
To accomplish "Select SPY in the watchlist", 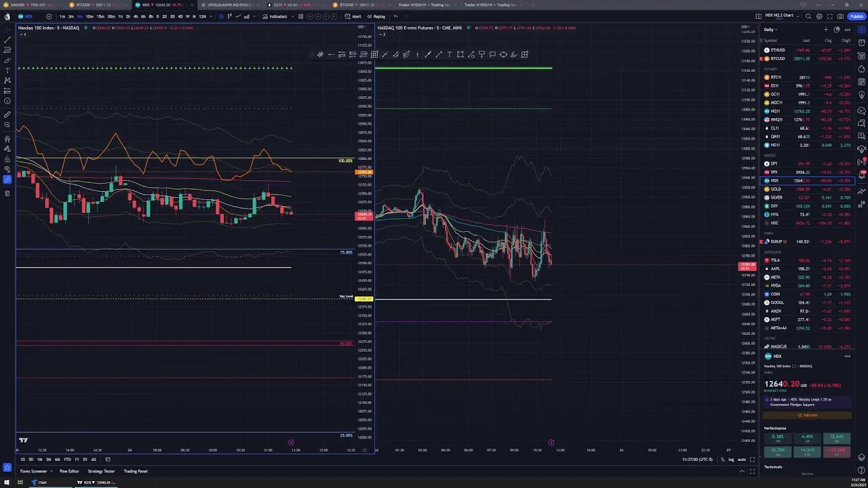I will click(x=808, y=163).
